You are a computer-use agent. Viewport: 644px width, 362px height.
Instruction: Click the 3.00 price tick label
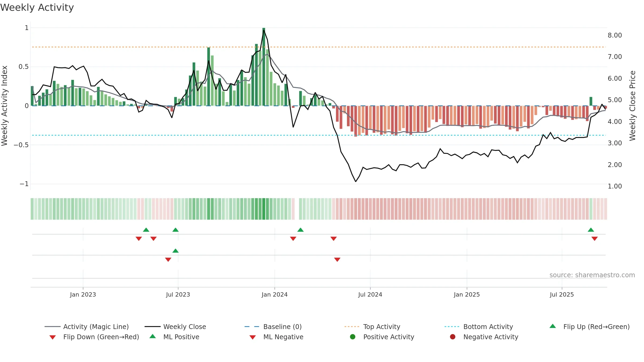tap(615, 143)
